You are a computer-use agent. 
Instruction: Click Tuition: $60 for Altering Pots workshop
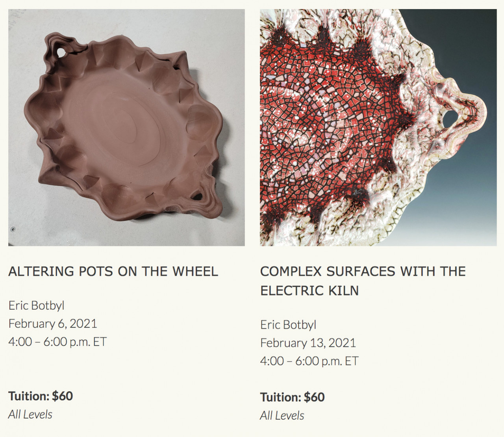coord(41,396)
